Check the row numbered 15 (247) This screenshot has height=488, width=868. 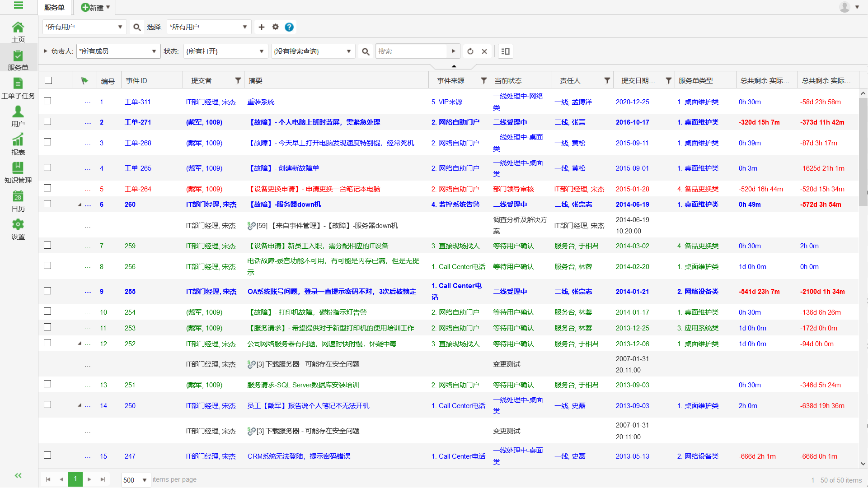pyautogui.click(x=47, y=455)
